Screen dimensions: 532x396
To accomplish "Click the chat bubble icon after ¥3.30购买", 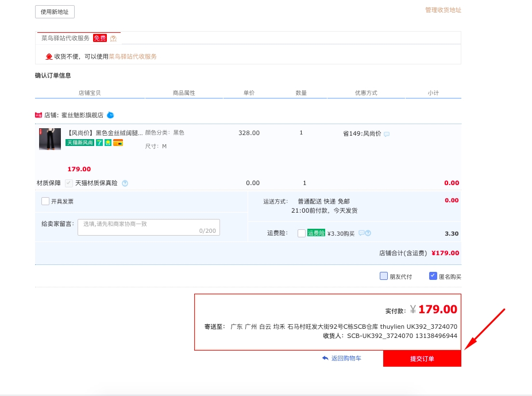I will tap(361, 233).
